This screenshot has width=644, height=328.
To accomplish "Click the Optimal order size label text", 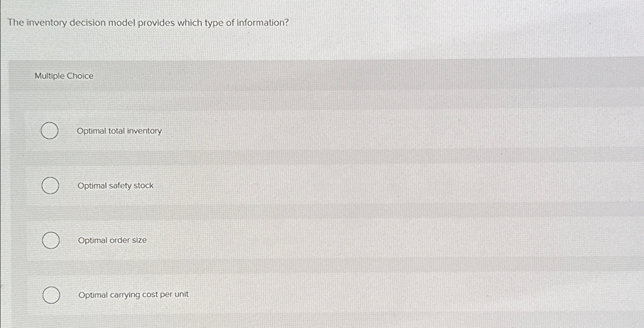I will pos(112,240).
